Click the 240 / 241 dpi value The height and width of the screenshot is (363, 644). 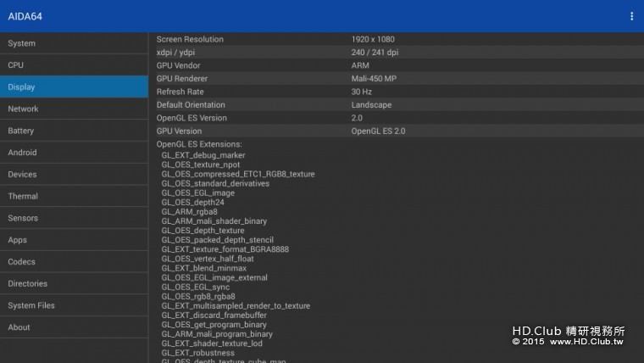(x=375, y=53)
